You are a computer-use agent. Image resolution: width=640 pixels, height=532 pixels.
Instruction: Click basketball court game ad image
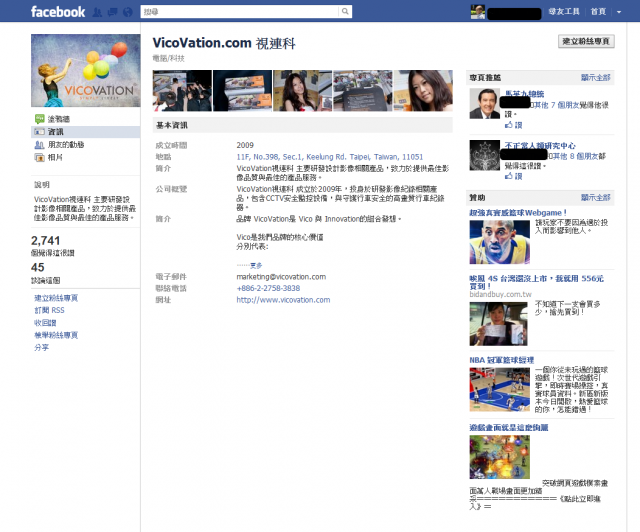[500, 390]
